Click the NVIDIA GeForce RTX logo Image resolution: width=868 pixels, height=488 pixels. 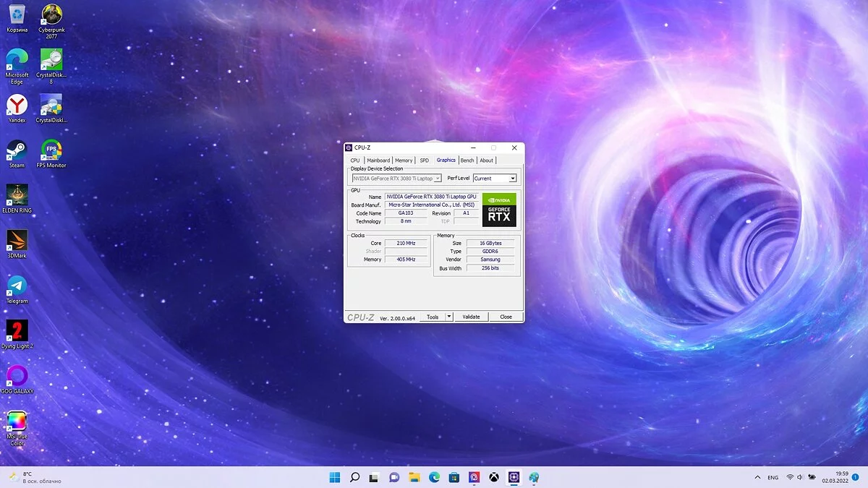click(x=499, y=210)
